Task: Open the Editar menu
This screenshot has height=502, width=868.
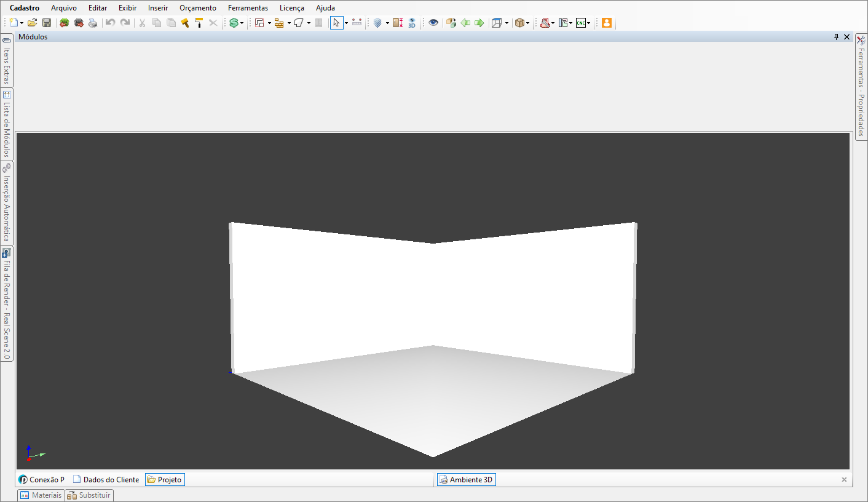Action: (98, 8)
